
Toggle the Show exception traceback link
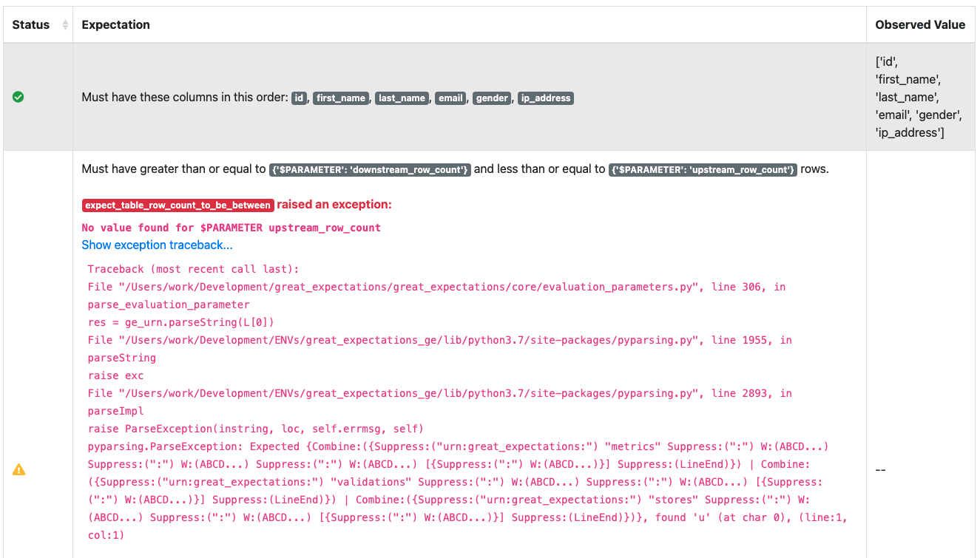pos(157,245)
